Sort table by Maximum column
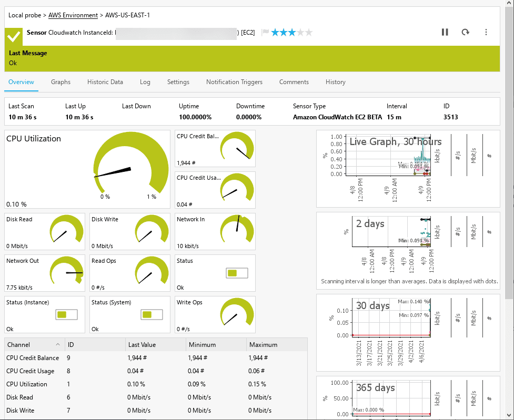The height and width of the screenshot is (420, 514). tap(277, 345)
